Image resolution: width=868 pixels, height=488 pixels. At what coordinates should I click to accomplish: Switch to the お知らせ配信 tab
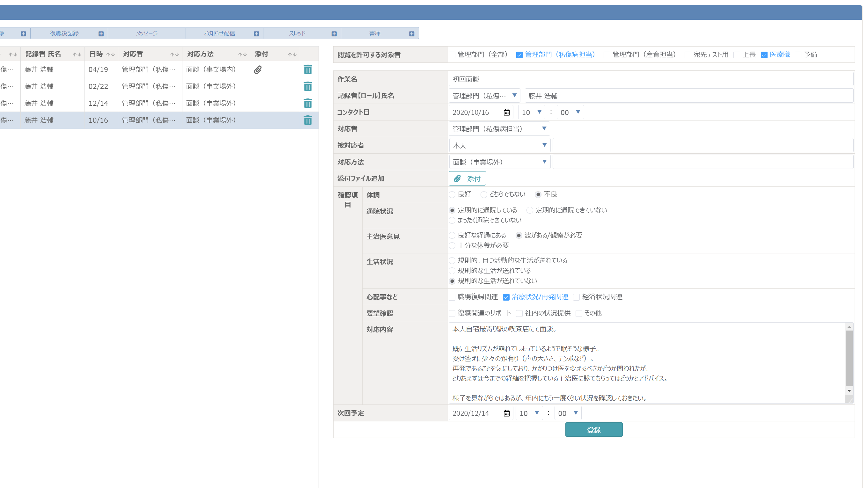pos(219,33)
